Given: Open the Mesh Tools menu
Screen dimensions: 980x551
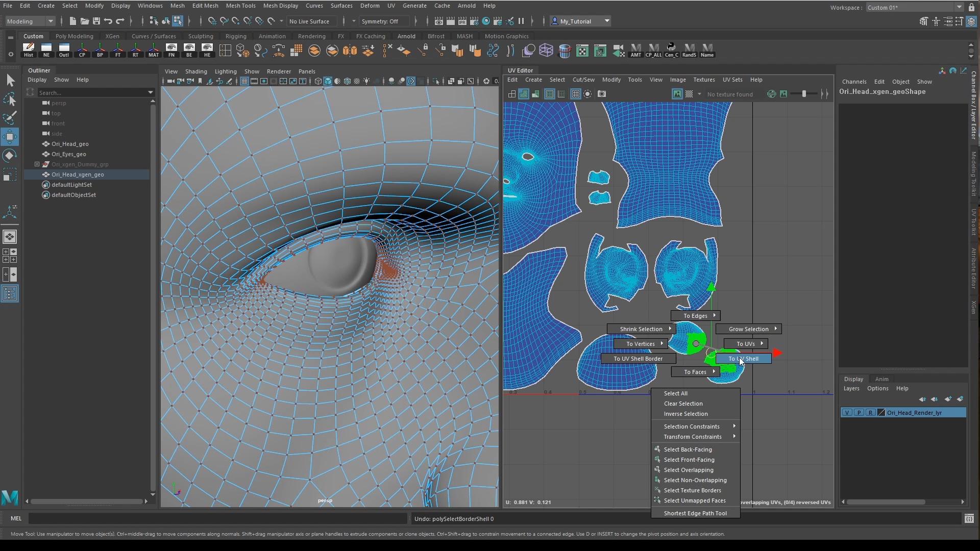Looking at the screenshot, I should (x=240, y=6).
